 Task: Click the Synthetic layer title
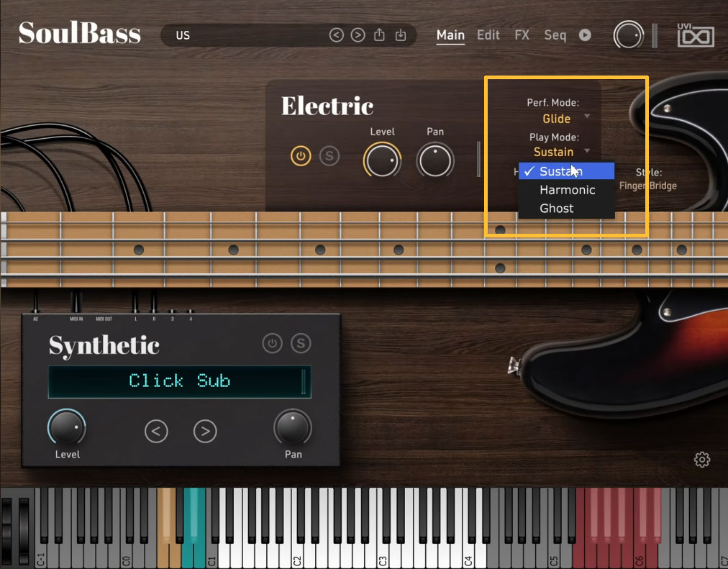pyautogui.click(x=104, y=346)
